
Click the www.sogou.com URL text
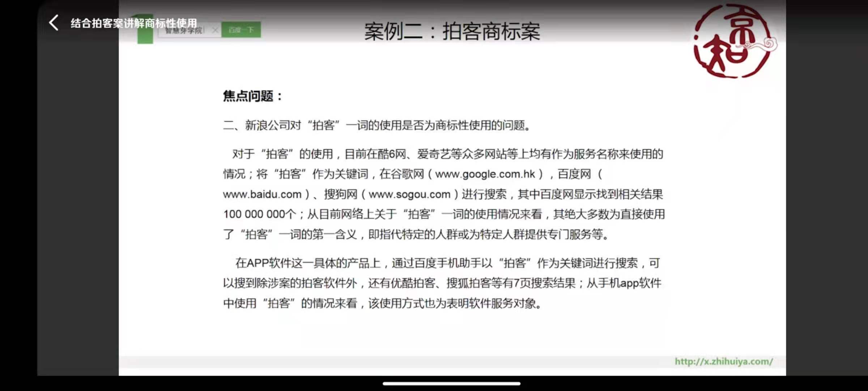pyautogui.click(x=409, y=194)
